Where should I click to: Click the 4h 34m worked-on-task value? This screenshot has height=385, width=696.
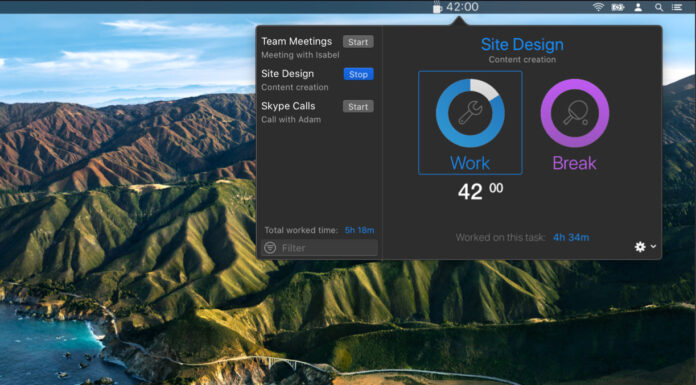[571, 238]
